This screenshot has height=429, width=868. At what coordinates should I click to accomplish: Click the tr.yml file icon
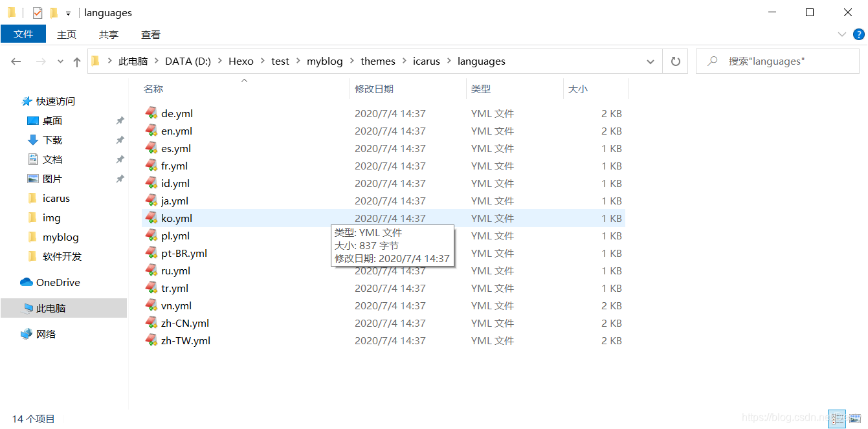[151, 288]
